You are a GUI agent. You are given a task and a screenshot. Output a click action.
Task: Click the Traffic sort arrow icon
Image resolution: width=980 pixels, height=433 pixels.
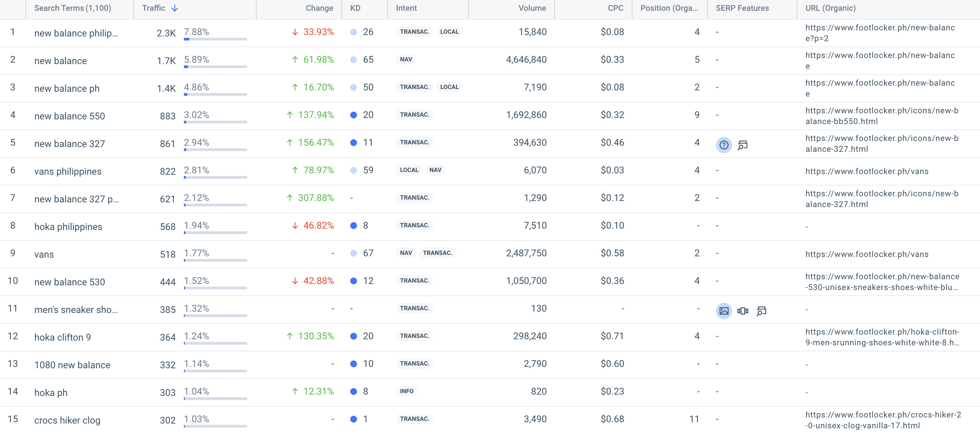(x=175, y=8)
